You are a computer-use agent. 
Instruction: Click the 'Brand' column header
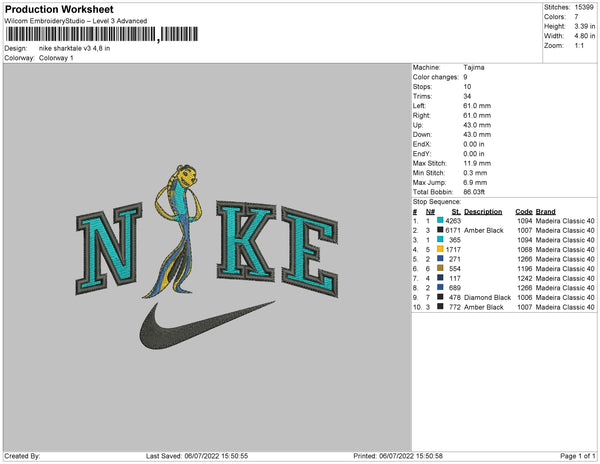tap(545, 212)
